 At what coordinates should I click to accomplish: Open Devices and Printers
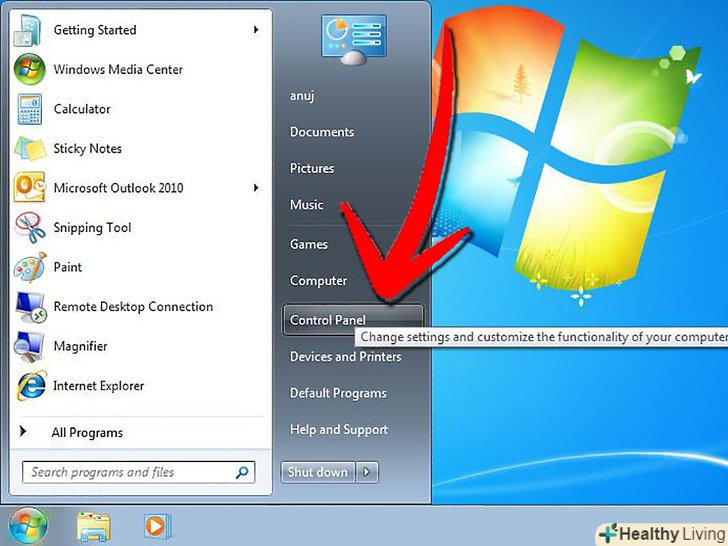[x=345, y=357]
